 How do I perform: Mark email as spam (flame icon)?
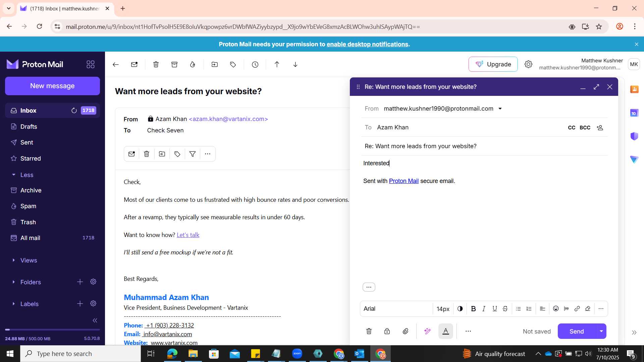[x=193, y=64]
